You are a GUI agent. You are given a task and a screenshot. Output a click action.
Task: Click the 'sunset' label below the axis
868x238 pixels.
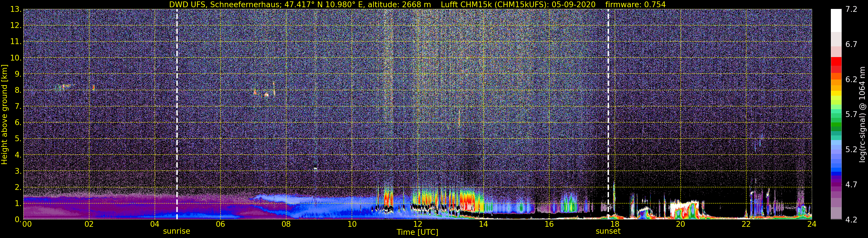click(x=608, y=231)
